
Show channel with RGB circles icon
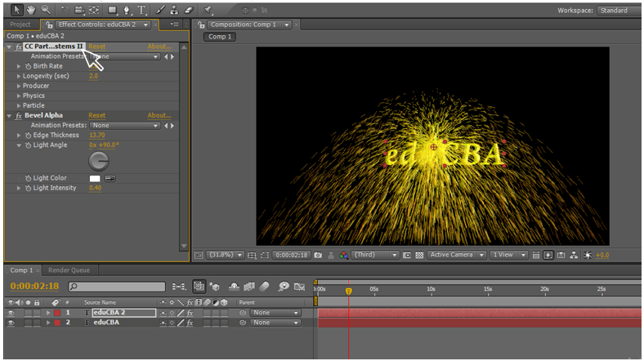pyautogui.click(x=344, y=255)
